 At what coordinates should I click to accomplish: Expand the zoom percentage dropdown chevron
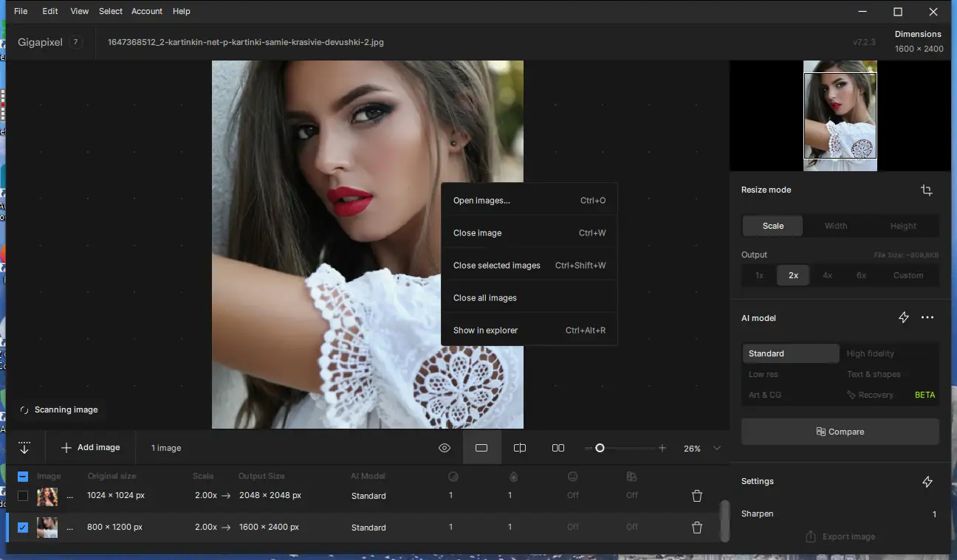tap(716, 448)
